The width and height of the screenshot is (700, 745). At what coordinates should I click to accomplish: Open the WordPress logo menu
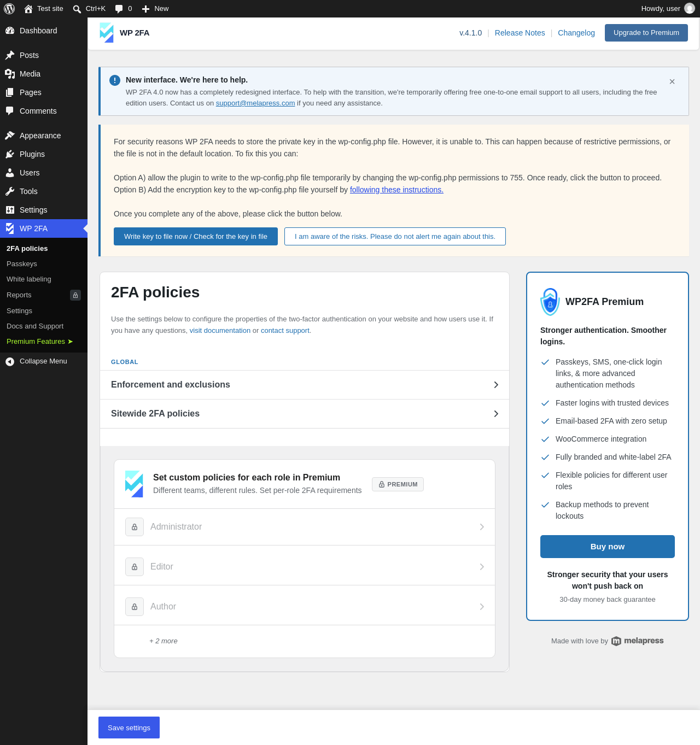[9, 9]
